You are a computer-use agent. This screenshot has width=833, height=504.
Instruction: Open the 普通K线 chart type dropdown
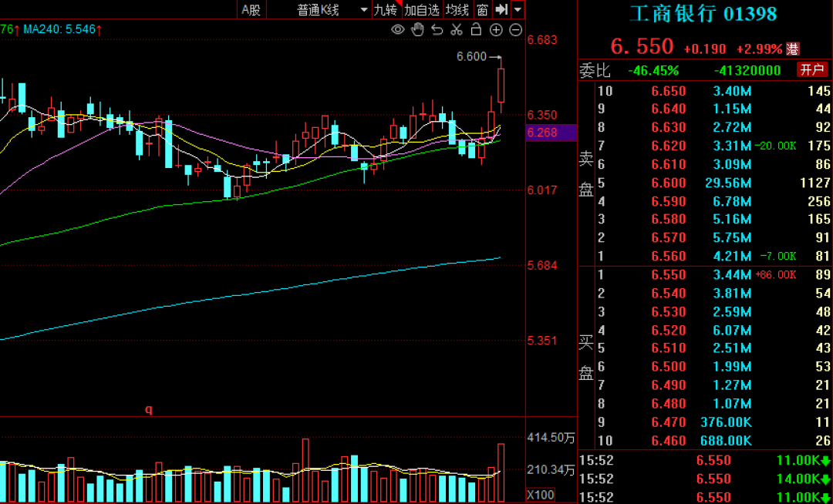coord(332,9)
